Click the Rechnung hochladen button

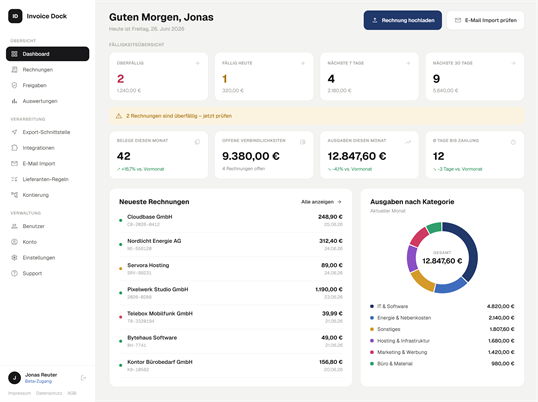tap(403, 20)
